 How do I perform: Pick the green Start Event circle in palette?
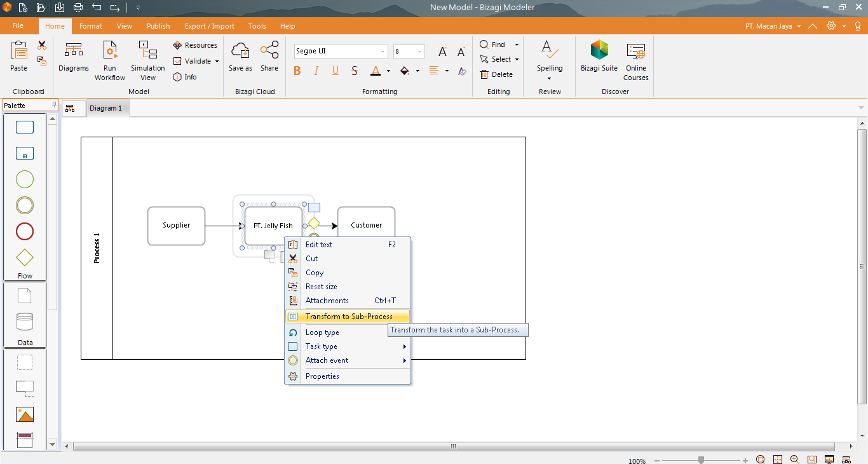(25, 180)
